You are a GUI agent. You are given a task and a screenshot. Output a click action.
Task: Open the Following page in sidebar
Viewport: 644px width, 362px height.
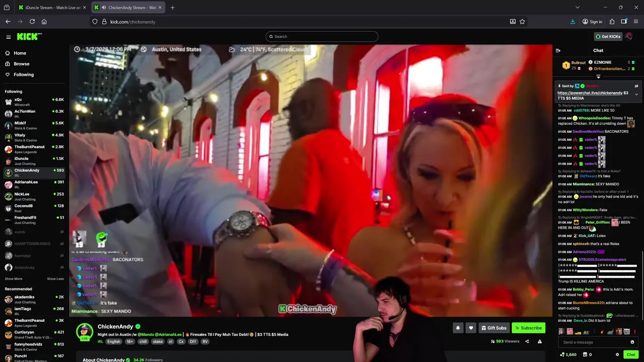(x=24, y=75)
